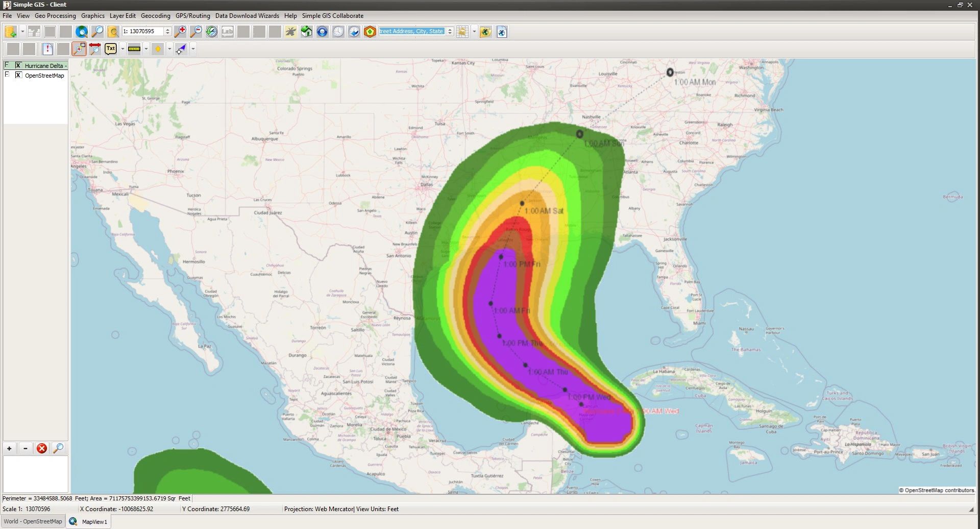Image resolution: width=980 pixels, height=529 pixels.
Task: Switch to the World - OpenStreetMap tab
Action: point(33,521)
